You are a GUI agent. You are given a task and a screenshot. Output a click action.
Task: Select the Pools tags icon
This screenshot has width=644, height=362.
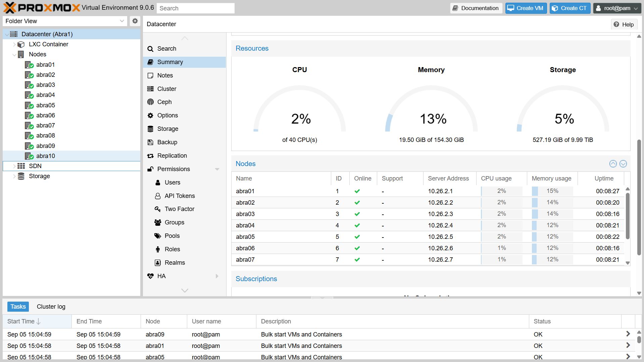[157, 236]
